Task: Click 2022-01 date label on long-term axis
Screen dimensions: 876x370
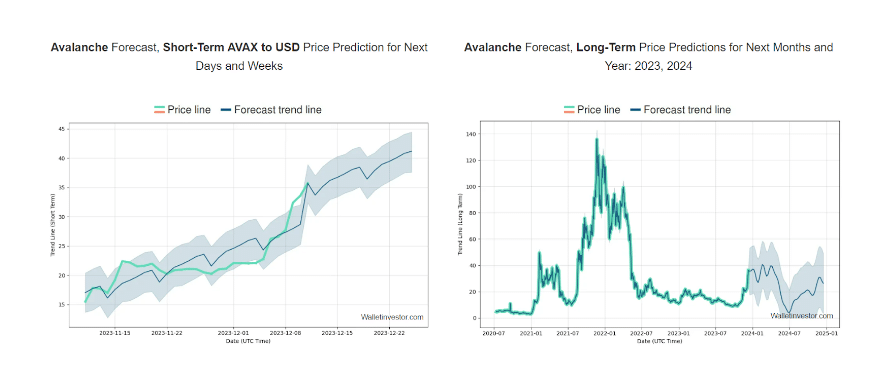Action: (604, 333)
